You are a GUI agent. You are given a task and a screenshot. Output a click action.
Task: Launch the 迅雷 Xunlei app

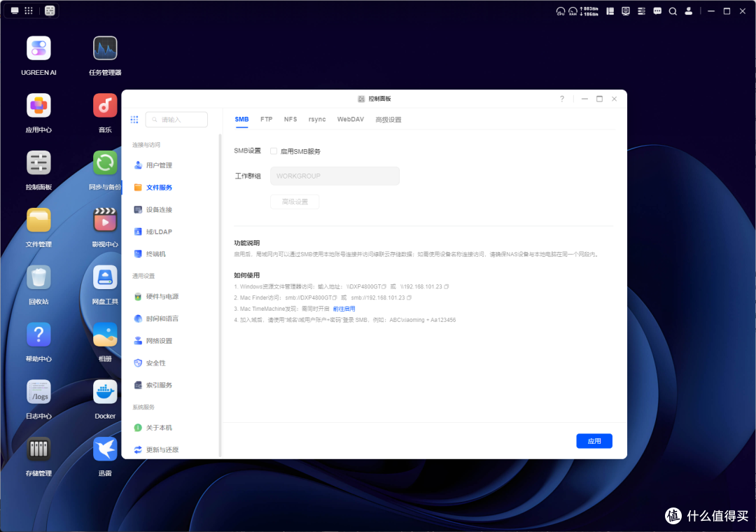(x=105, y=449)
